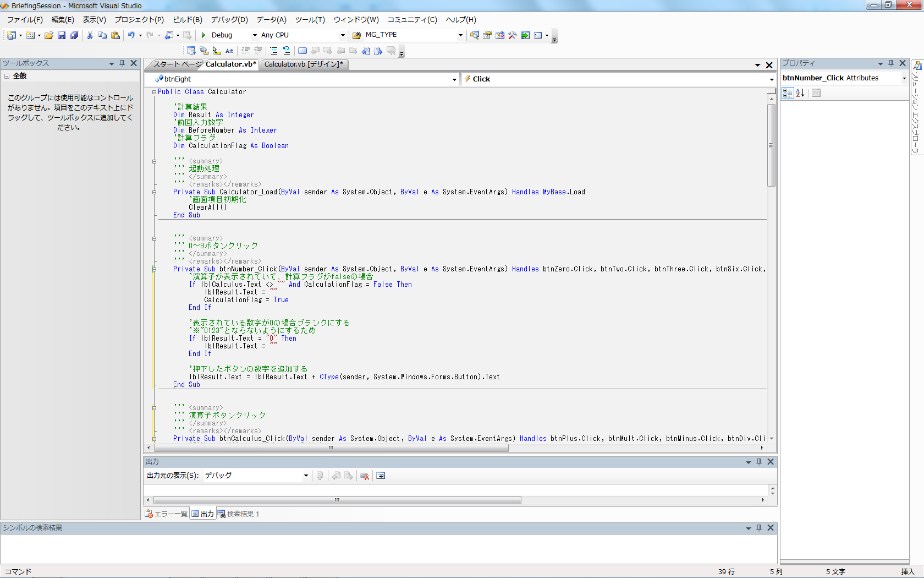Click the Display Parameter Info icon
924x578 pixels.
point(204,51)
